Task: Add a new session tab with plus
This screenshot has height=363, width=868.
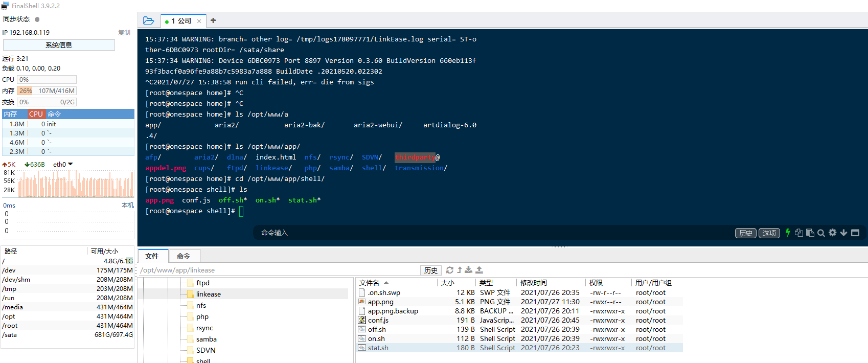Action: [213, 20]
